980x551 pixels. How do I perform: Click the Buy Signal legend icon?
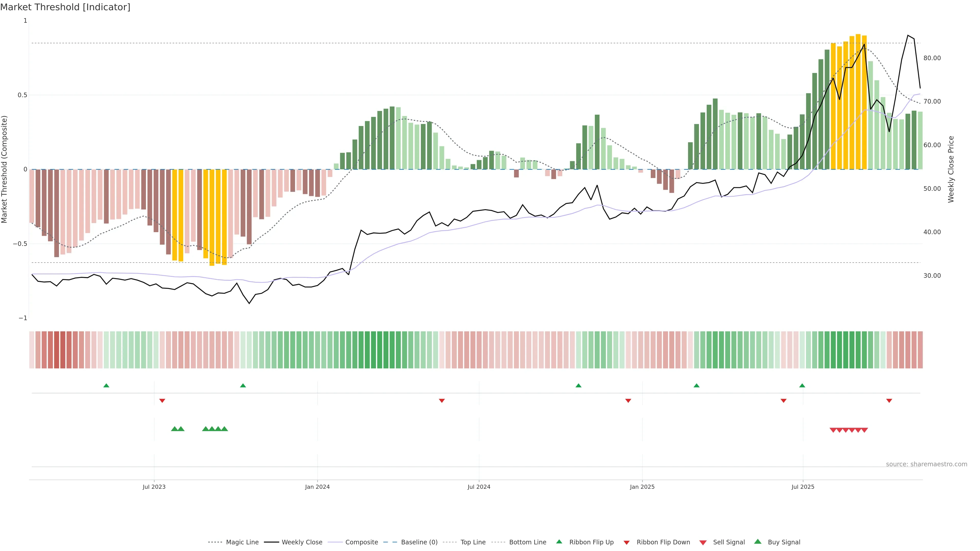click(758, 542)
